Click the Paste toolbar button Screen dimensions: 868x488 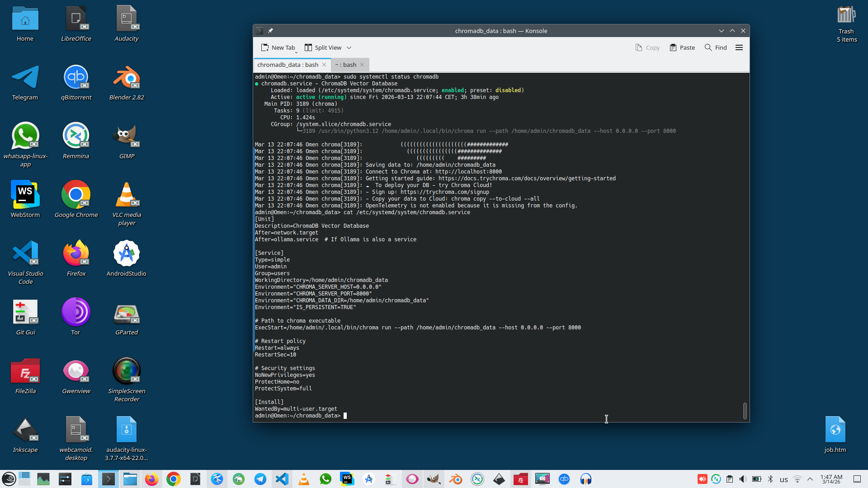click(682, 47)
